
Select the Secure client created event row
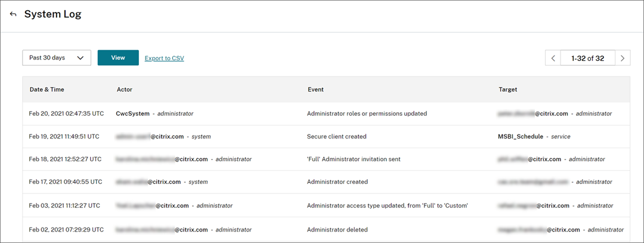[336, 136]
